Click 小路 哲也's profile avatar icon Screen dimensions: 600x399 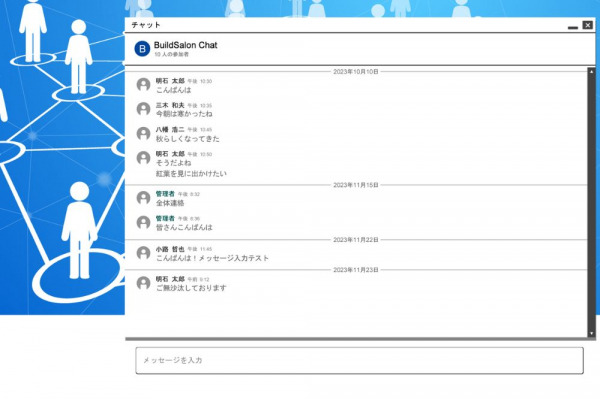tap(143, 253)
